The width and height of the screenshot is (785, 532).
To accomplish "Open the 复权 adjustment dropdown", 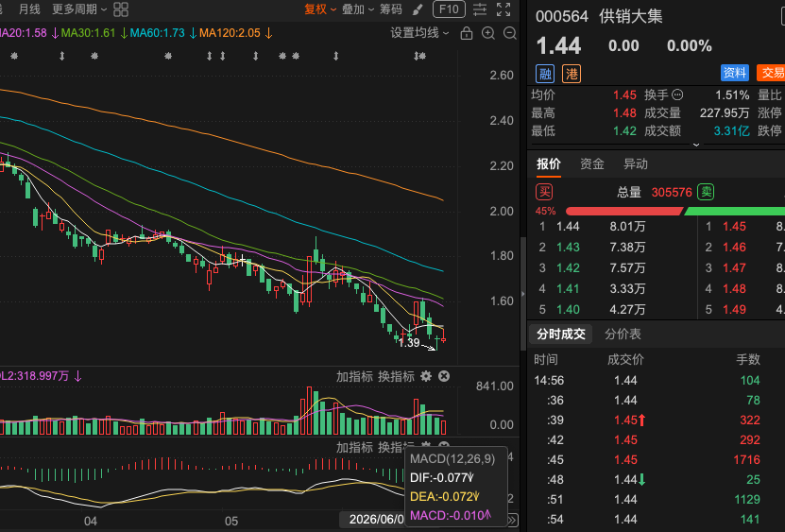I will coord(320,9).
